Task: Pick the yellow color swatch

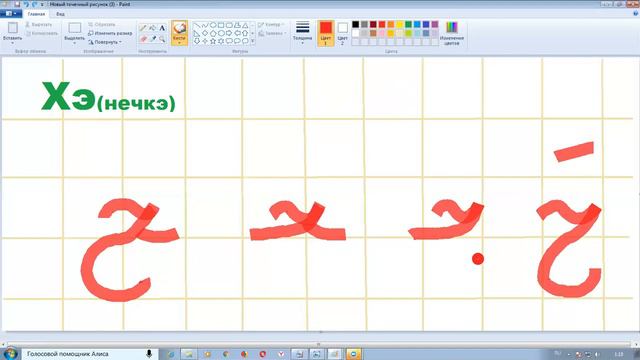Action: pos(400,24)
